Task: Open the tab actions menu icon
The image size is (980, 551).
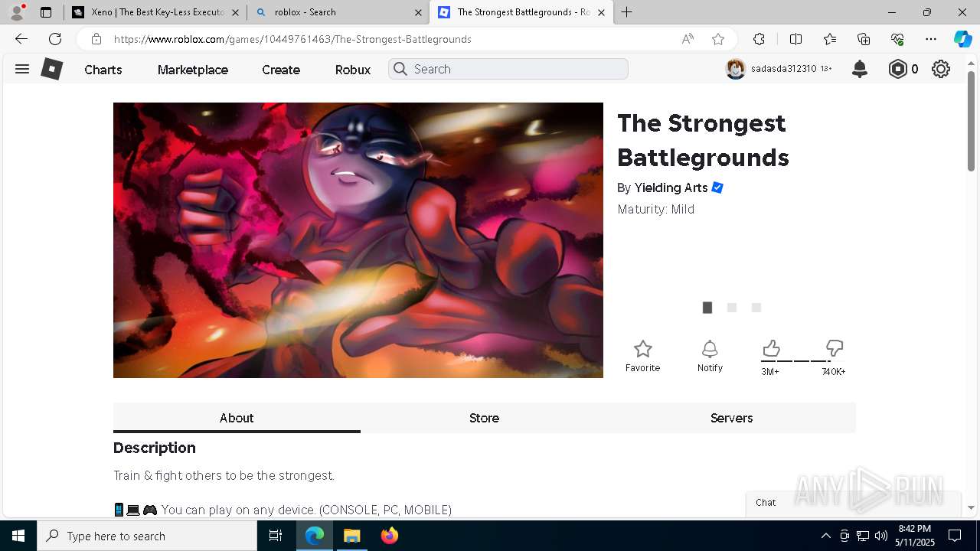Action: pyautogui.click(x=46, y=12)
